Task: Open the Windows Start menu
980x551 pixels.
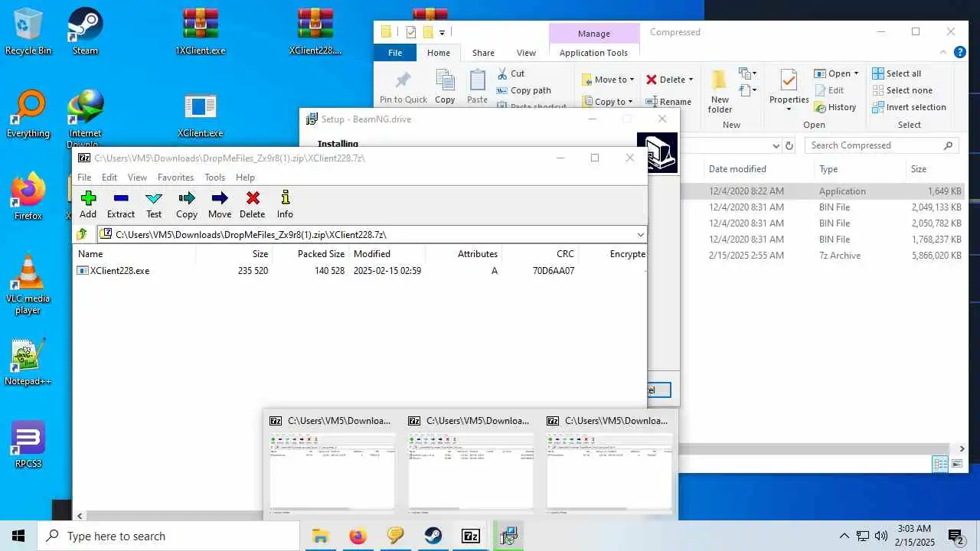Action: point(18,536)
